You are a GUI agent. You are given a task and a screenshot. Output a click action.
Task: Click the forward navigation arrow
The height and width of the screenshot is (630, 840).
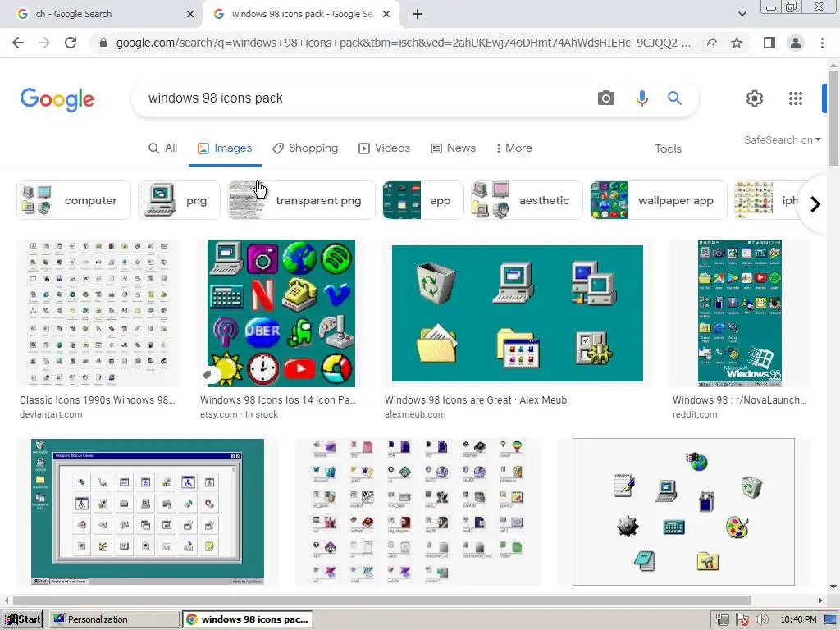click(44, 43)
